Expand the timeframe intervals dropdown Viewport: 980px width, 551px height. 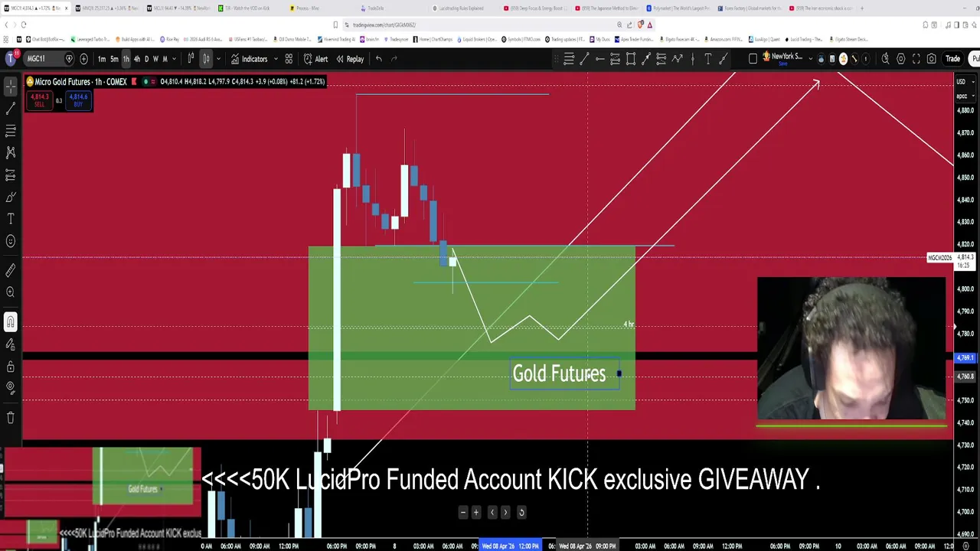[175, 59]
